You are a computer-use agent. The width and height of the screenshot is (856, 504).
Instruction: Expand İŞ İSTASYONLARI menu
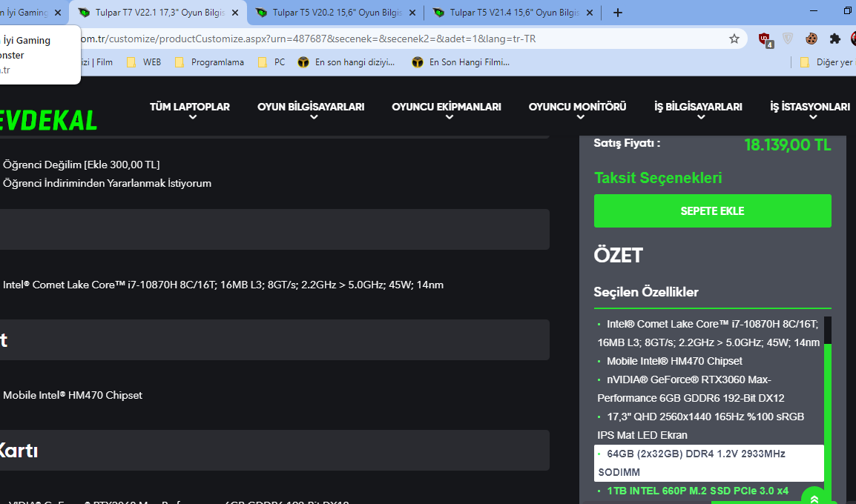click(810, 109)
